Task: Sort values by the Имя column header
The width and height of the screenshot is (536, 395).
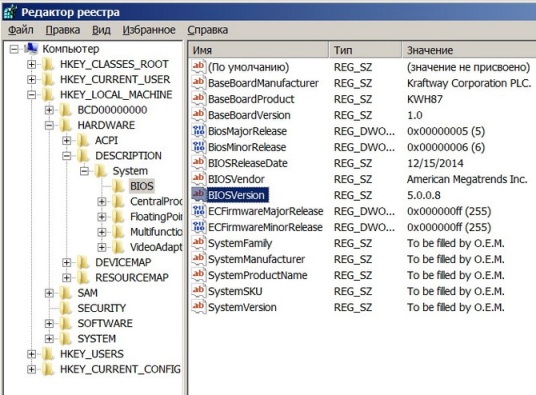Action: click(x=258, y=50)
